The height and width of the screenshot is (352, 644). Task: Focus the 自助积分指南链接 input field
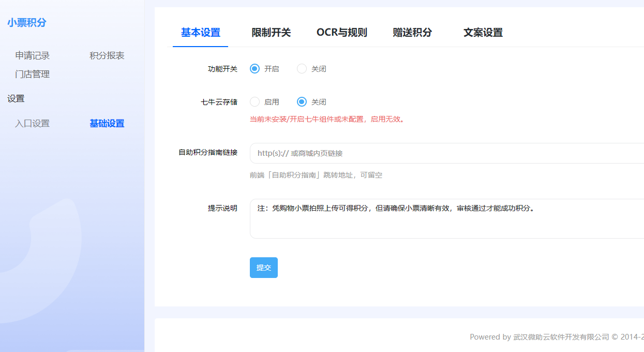pos(447,153)
